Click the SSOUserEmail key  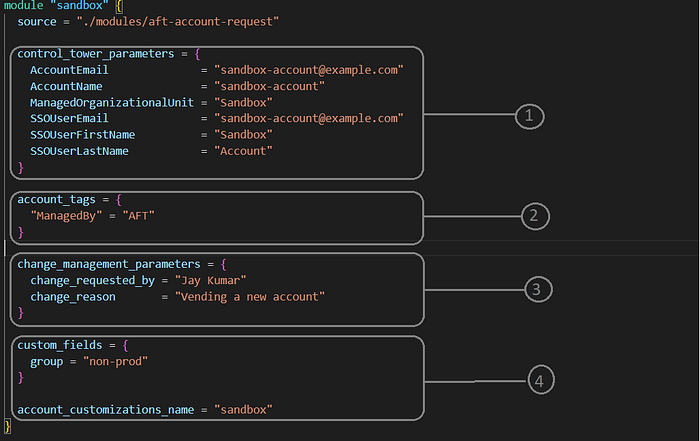pyautogui.click(x=69, y=118)
